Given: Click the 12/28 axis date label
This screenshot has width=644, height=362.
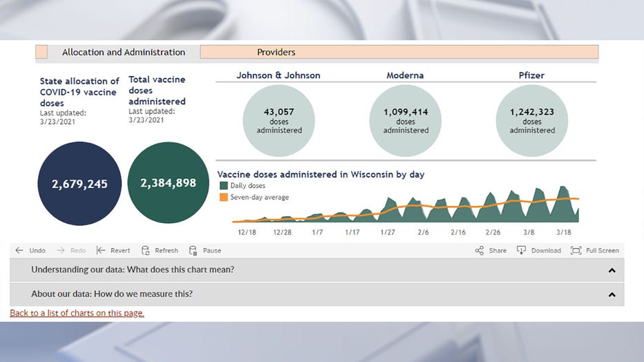Looking at the screenshot, I should 282,232.
